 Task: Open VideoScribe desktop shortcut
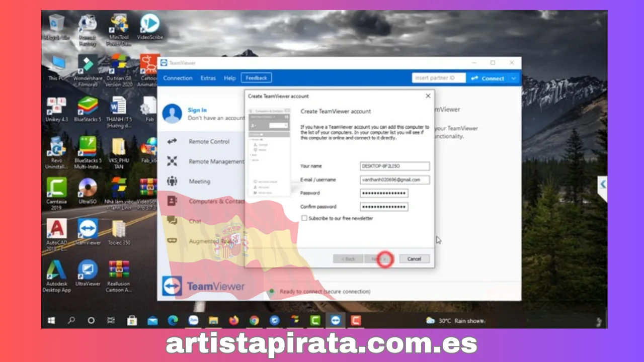click(149, 27)
